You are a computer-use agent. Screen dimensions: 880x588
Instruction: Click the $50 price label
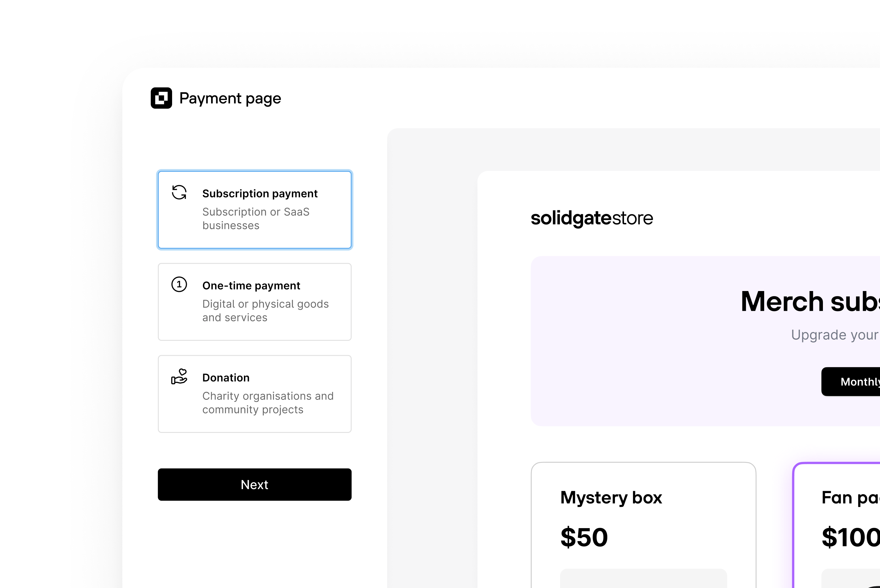[584, 537]
